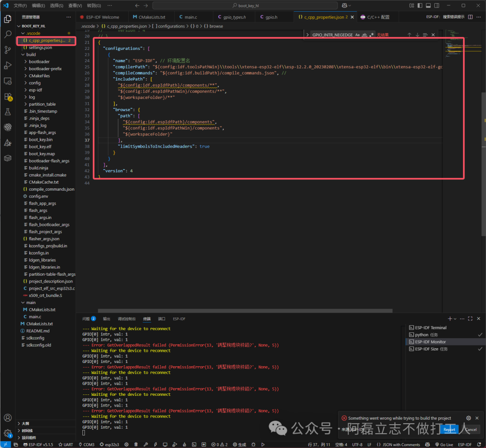Open Manage gear in activity bar
Viewport: 486px width, 448px height.
pyautogui.click(x=8, y=433)
